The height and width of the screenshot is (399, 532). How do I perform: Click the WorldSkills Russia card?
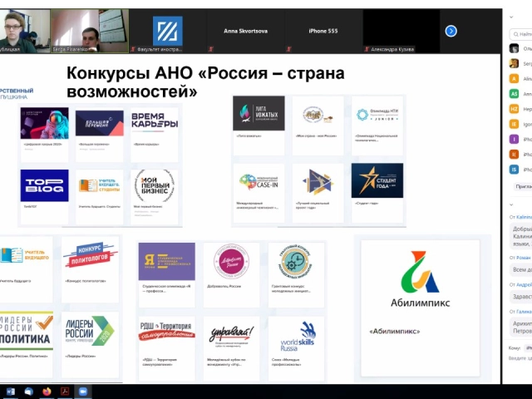(x=296, y=349)
